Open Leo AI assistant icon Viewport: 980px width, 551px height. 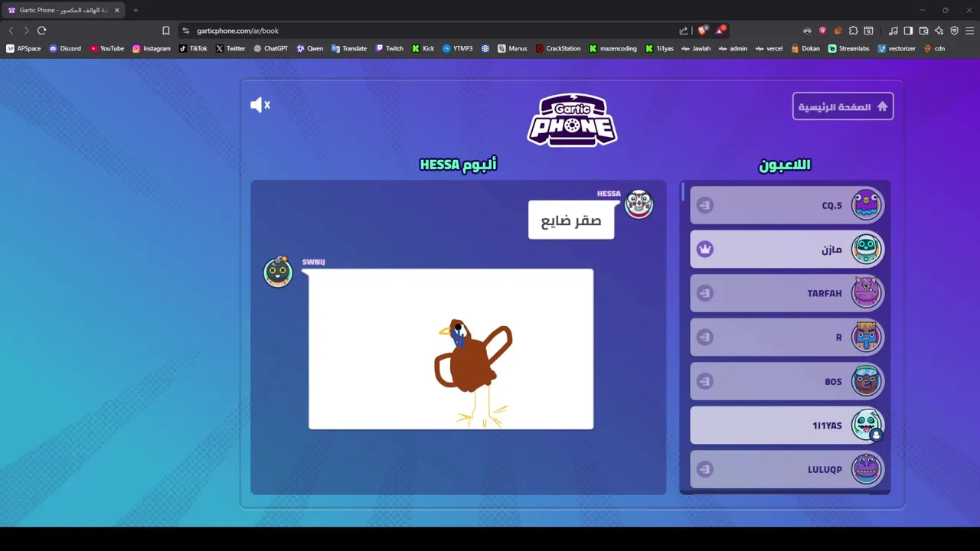[x=939, y=31]
